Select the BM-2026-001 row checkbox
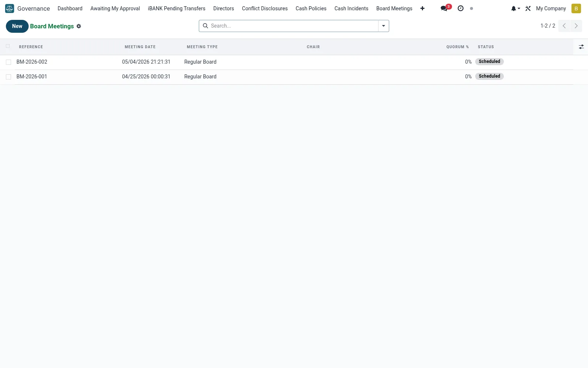The image size is (588, 368). [8, 77]
